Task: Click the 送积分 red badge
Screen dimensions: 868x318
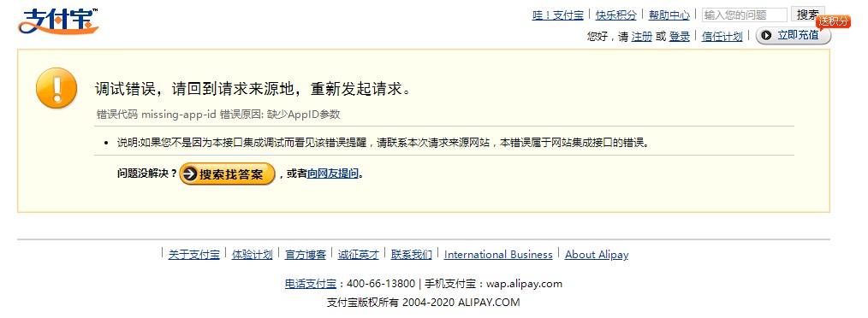Action: click(833, 21)
